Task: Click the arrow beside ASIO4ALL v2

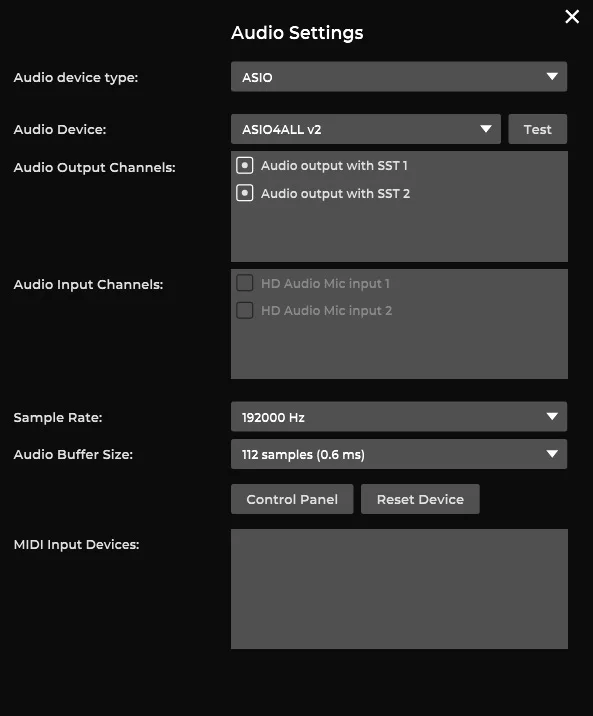Action: tap(486, 129)
